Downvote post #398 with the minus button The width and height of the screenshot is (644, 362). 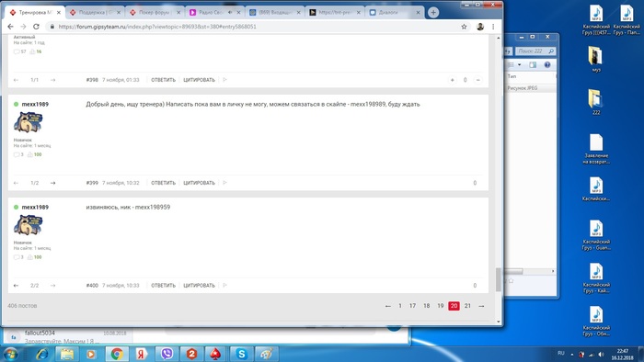pyautogui.click(x=477, y=80)
